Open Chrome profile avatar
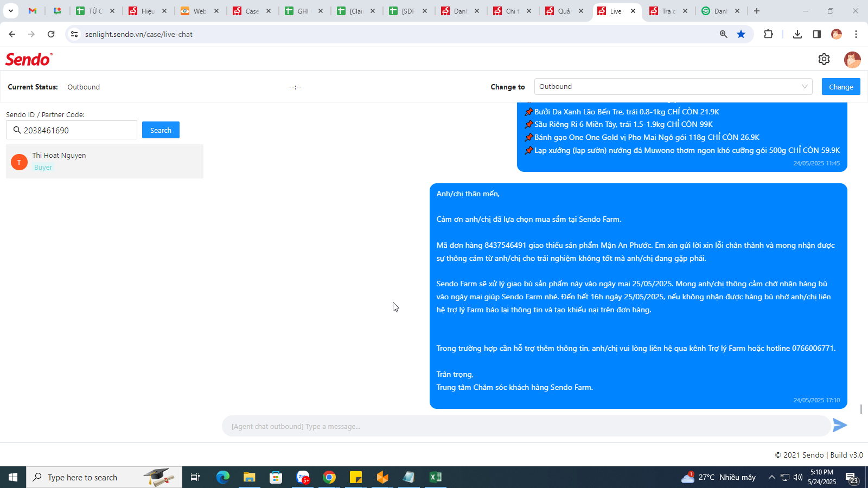This screenshot has height=488, width=868. [x=837, y=34]
